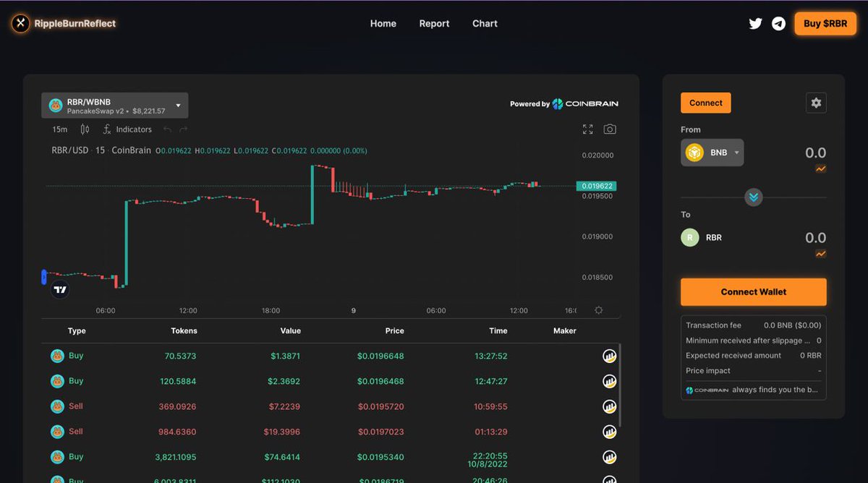
Task: Click the chart icon below To amount
Action: [x=820, y=254]
